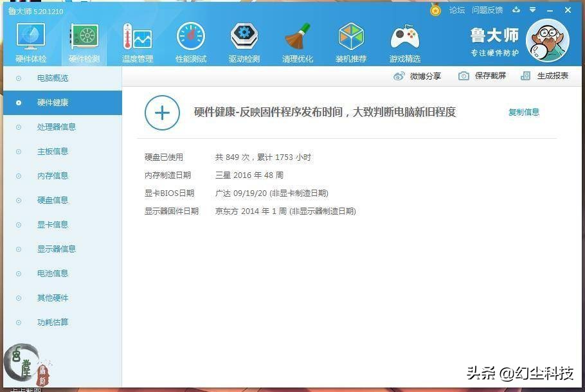Browse 游戏精选 (Featured Games)

click(404, 40)
